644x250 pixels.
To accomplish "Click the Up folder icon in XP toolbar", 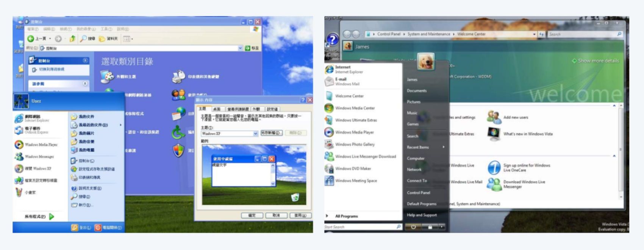I will [x=72, y=39].
